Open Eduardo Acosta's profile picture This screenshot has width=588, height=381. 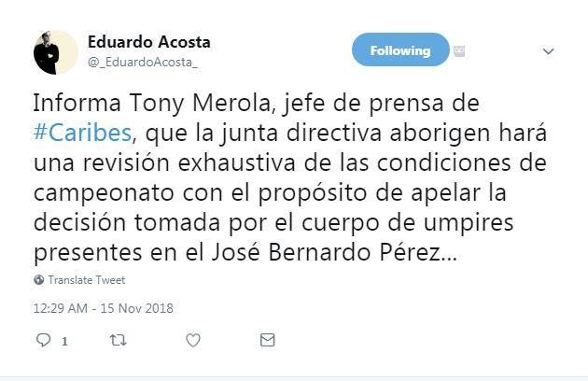pos(55,52)
